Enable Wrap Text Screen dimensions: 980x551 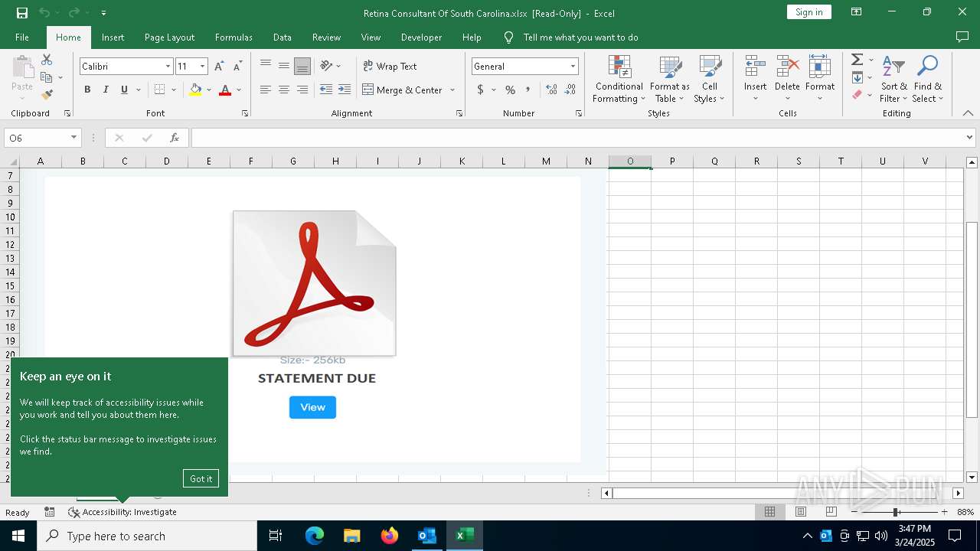click(390, 66)
